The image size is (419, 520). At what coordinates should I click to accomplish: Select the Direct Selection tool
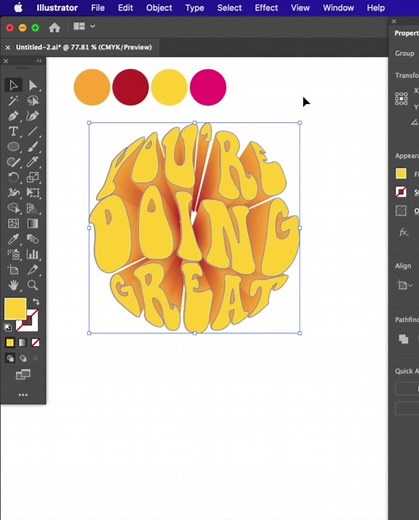coord(33,85)
